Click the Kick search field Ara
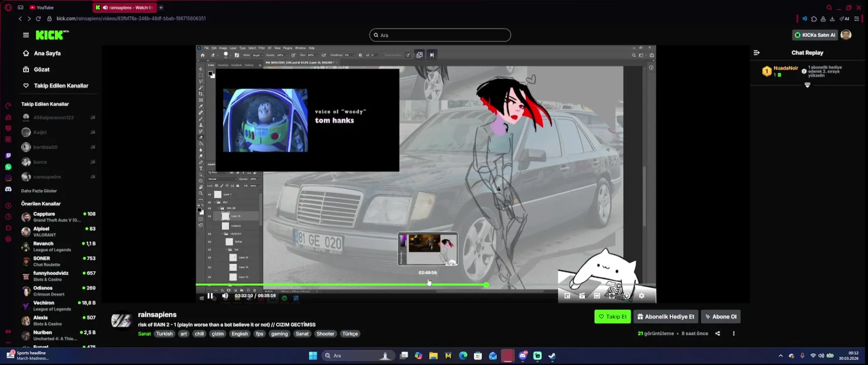 tap(440, 35)
